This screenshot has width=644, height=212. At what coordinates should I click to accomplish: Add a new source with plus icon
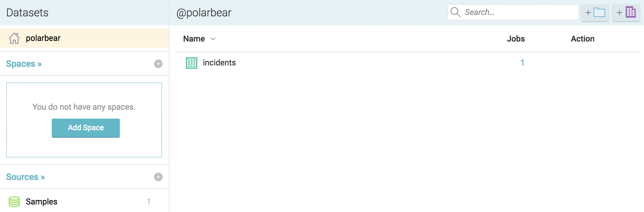pyautogui.click(x=158, y=177)
